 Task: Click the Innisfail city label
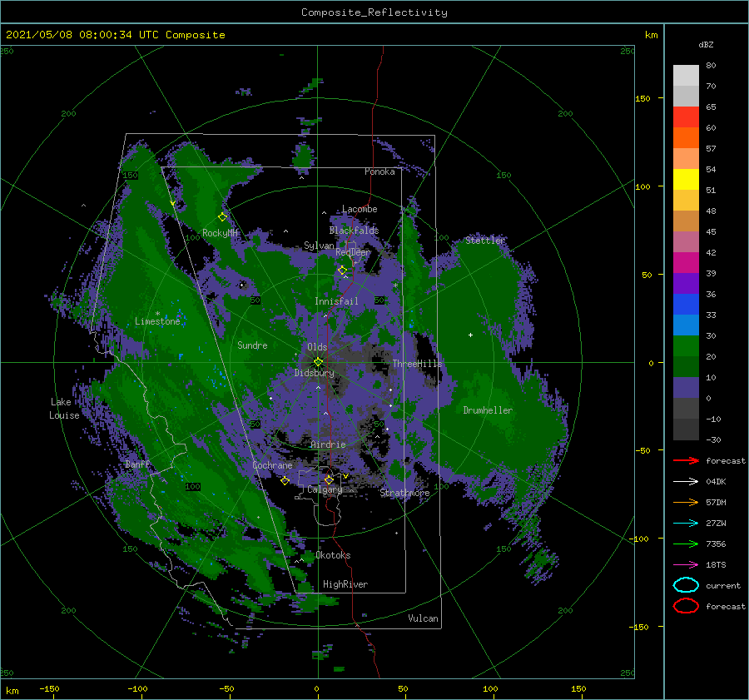pyautogui.click(x=336, y=301)
